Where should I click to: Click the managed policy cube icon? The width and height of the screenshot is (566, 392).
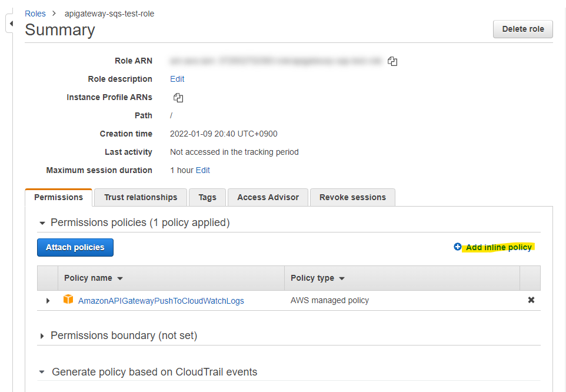pos(68,300)
